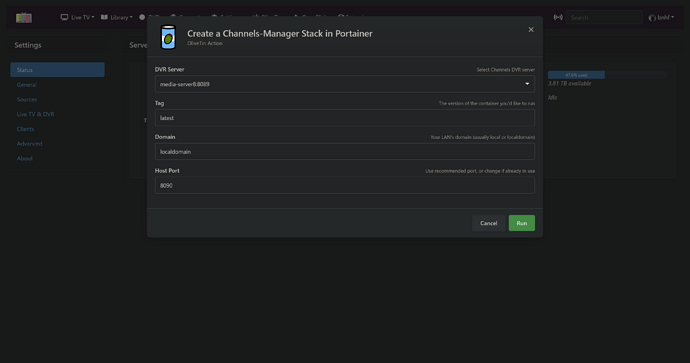Select About in Settings sidebar

[25, 158]
